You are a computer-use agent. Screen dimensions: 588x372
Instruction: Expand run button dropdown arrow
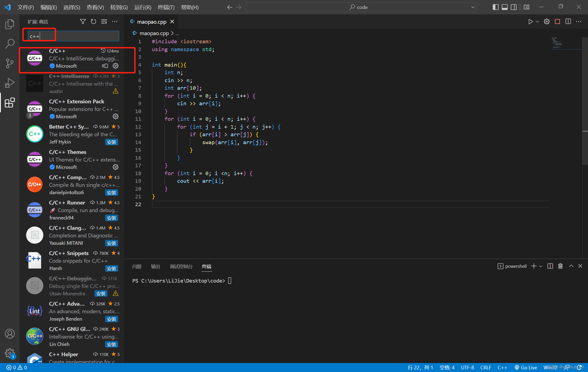click(537, 21)
